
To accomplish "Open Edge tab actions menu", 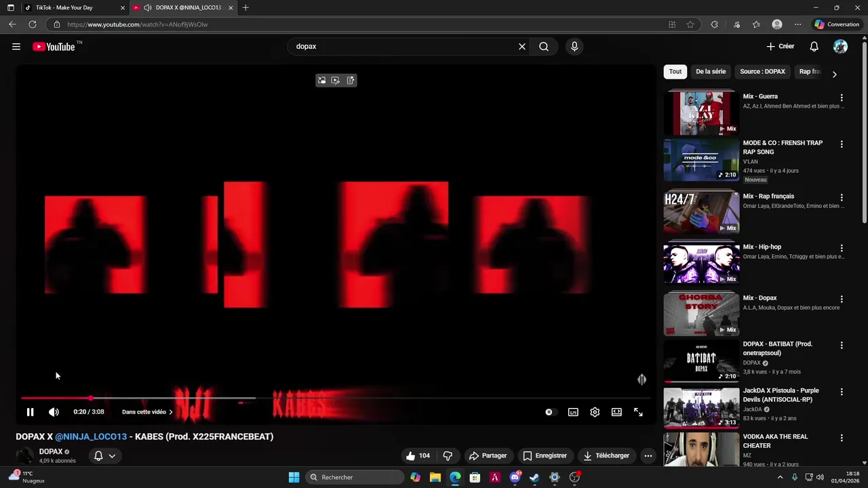I will click(x=11, y=7).
